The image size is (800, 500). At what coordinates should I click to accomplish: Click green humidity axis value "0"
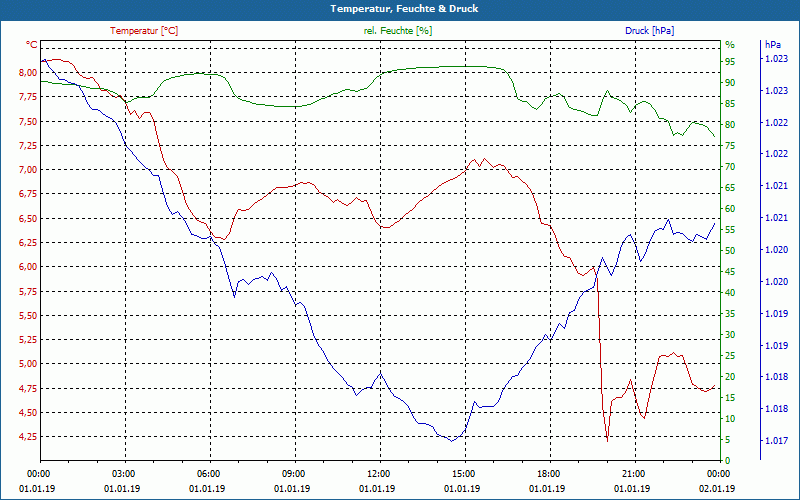728,461
